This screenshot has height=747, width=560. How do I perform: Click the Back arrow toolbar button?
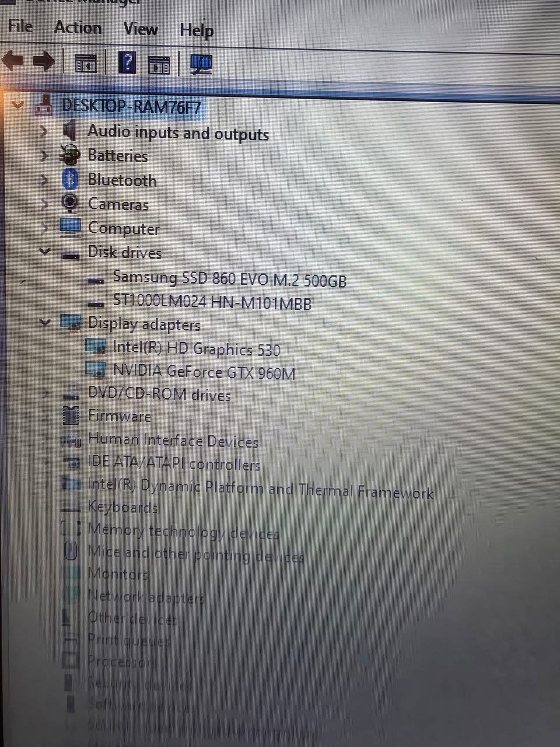pos(13,60)
